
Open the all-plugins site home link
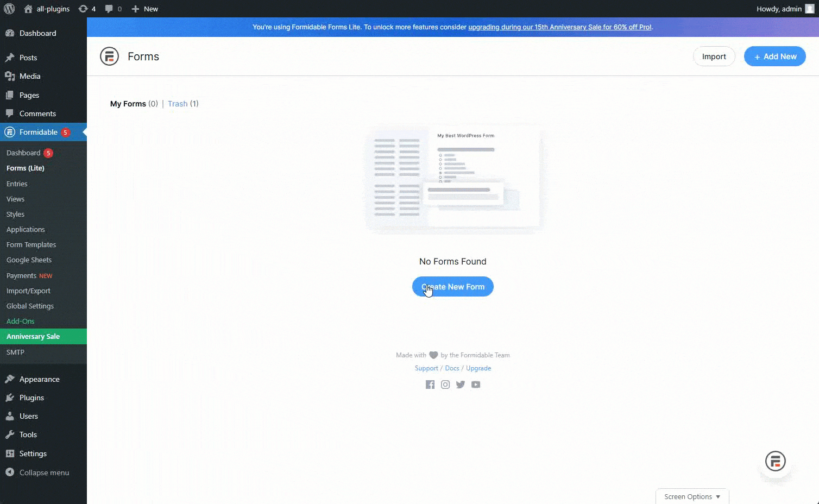47,9
